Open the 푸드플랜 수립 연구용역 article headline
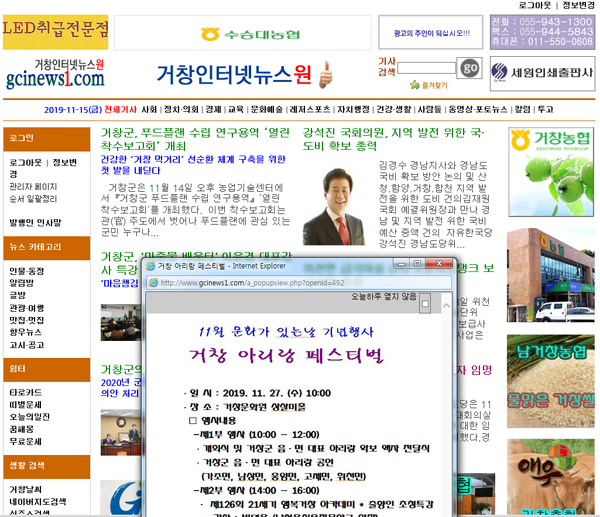 [195, 139]
